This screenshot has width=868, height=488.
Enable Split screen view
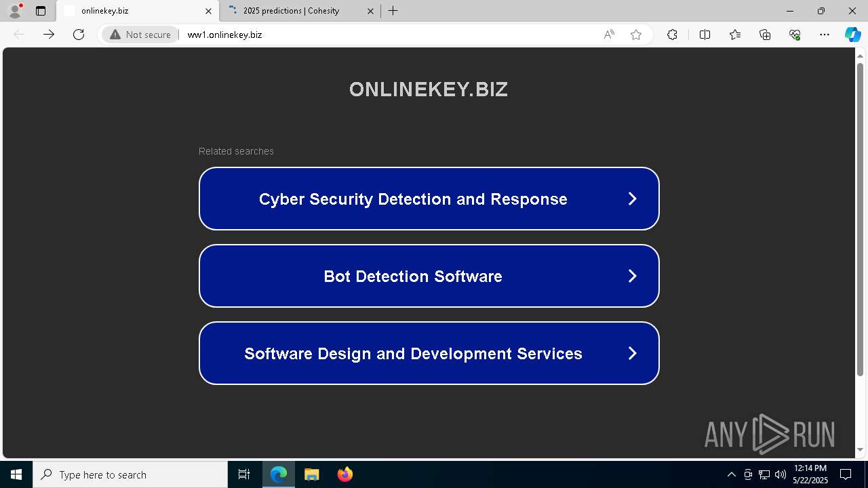pos(705,35)
